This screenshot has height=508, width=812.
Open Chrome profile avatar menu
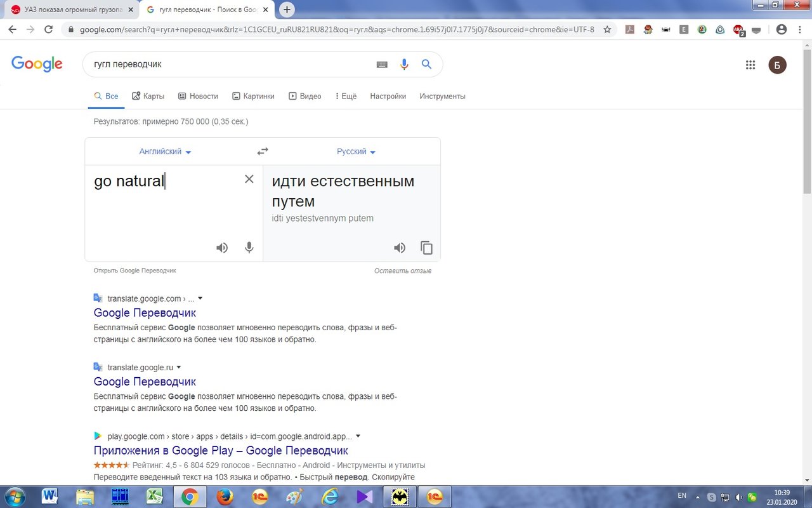tap(782, 29)
